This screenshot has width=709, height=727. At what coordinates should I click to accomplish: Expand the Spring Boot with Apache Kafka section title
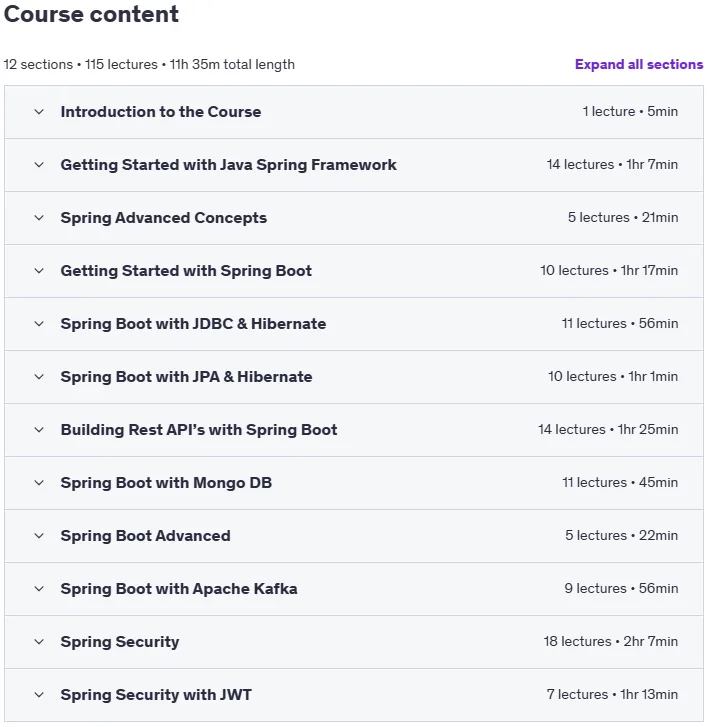[179, 589]
